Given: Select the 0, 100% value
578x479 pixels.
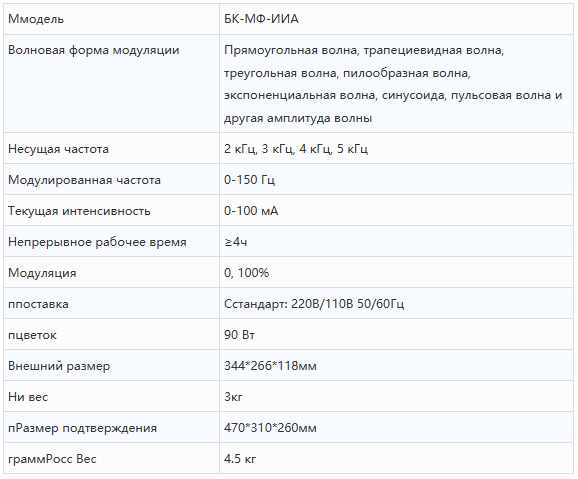Looking at the screenshot, I should coord(247,273).
